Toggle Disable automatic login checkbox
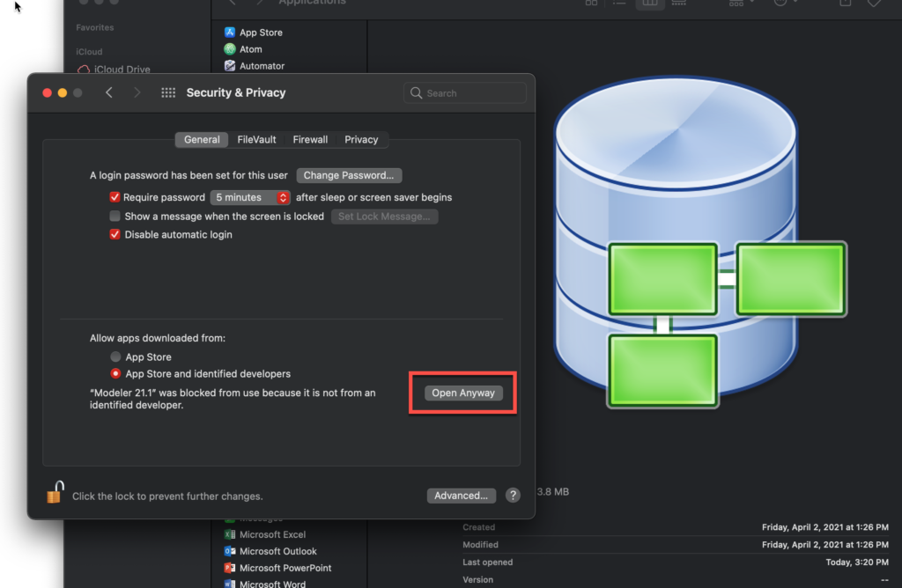902x588 pixels. (x=115, y=234)
